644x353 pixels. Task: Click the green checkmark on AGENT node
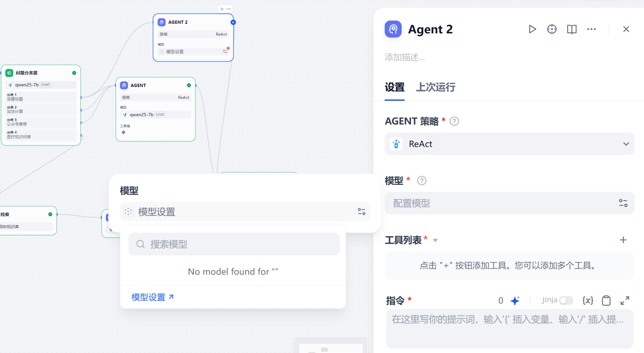189,85
